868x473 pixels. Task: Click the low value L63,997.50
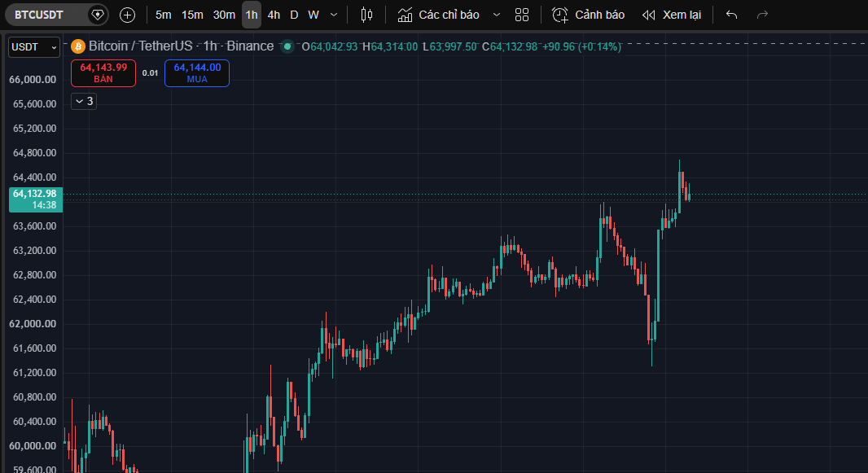click(x=449, y=47)
